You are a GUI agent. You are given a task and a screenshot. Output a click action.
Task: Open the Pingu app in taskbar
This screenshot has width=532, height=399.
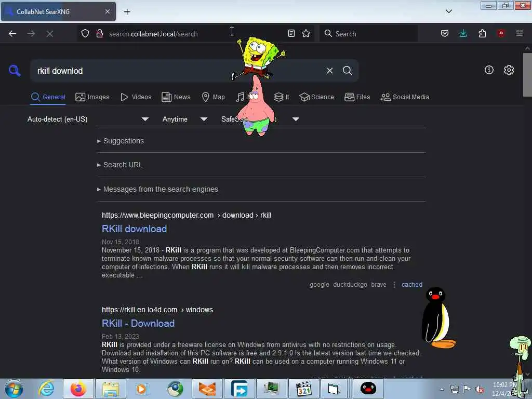(x=368, y=389)
